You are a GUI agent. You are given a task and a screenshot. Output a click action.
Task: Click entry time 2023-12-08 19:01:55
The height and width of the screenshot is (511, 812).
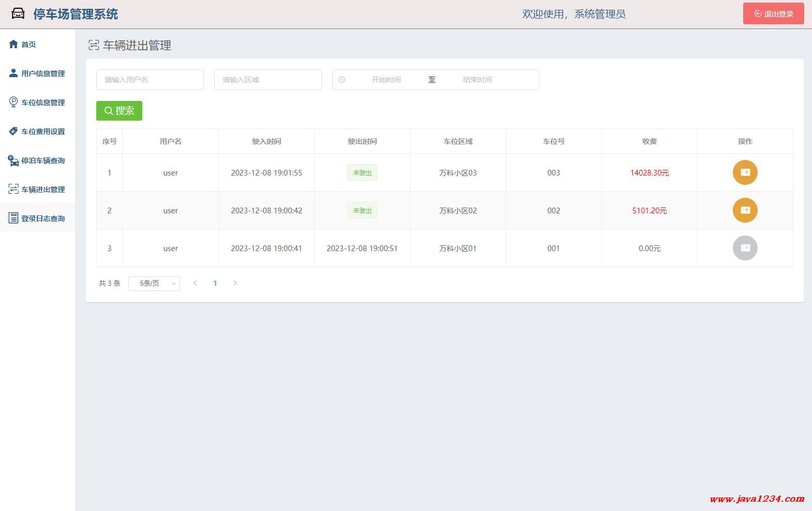(x=267, y=173)
